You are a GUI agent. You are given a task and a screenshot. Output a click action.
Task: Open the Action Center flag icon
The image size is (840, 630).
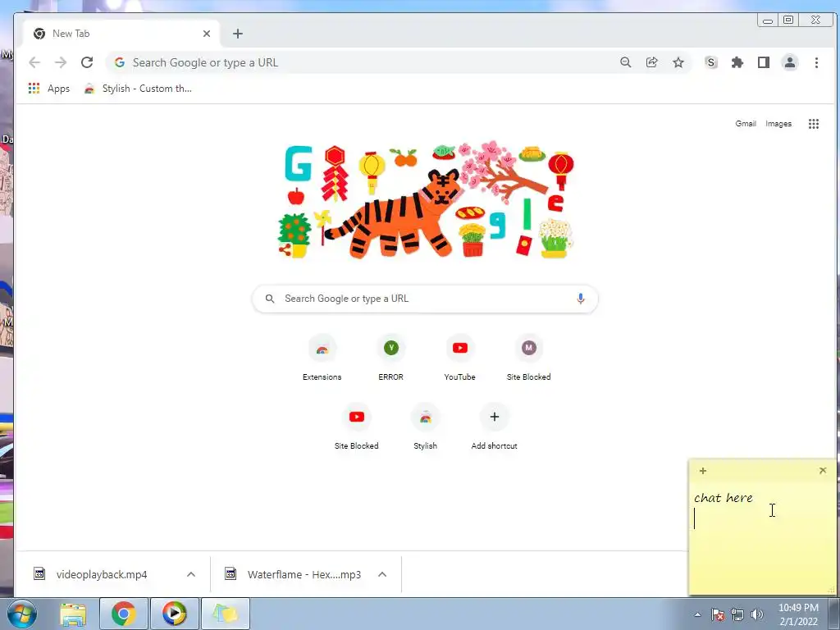click(718, 614)
